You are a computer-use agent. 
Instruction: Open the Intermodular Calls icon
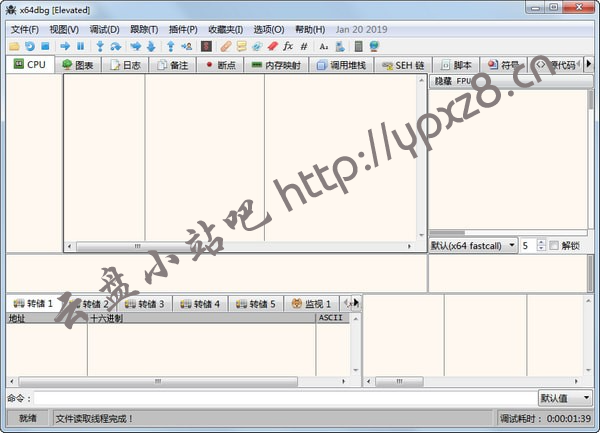[x=340, y=47]
